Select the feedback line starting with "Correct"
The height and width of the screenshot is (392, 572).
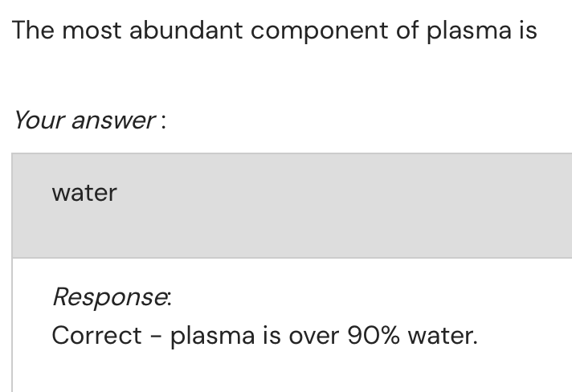point(264,334)
